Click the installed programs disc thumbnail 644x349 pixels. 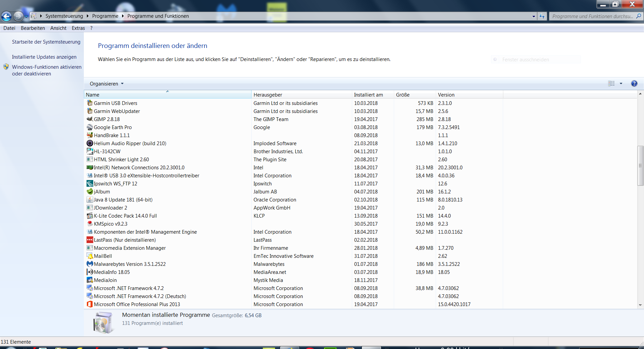tap(103, 323)
